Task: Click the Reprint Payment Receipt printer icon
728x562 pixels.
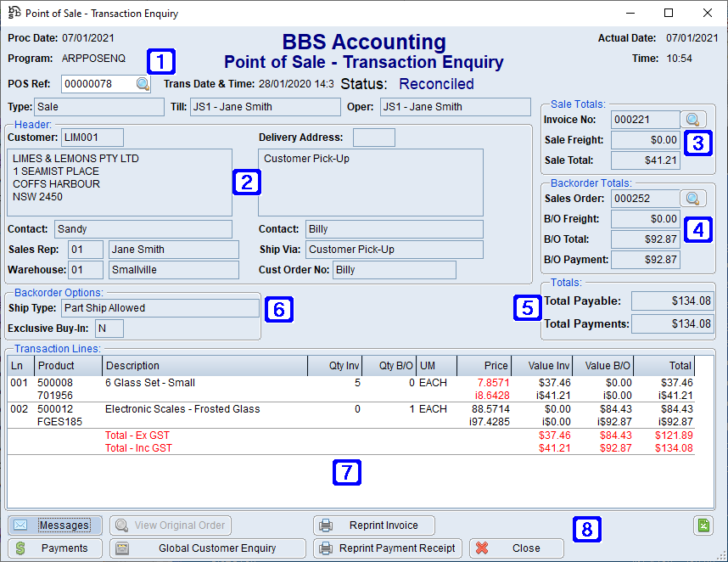Action: 327,548
